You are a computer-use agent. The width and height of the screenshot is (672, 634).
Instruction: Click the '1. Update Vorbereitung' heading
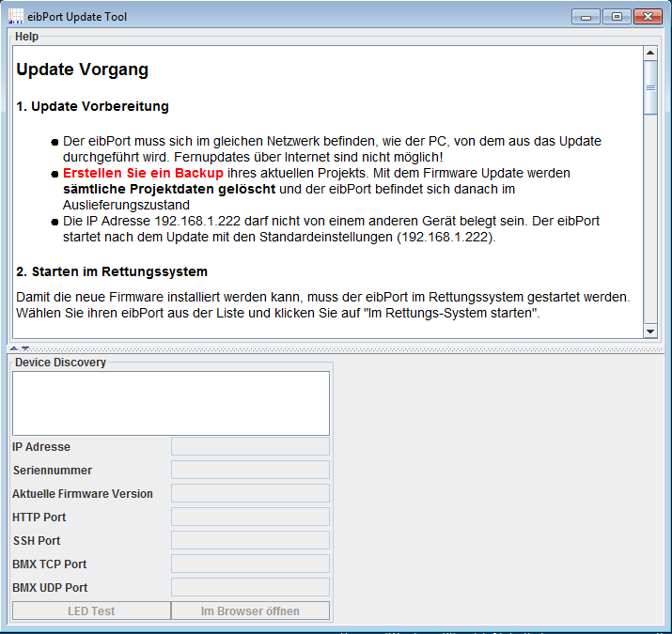pos(92,106)
